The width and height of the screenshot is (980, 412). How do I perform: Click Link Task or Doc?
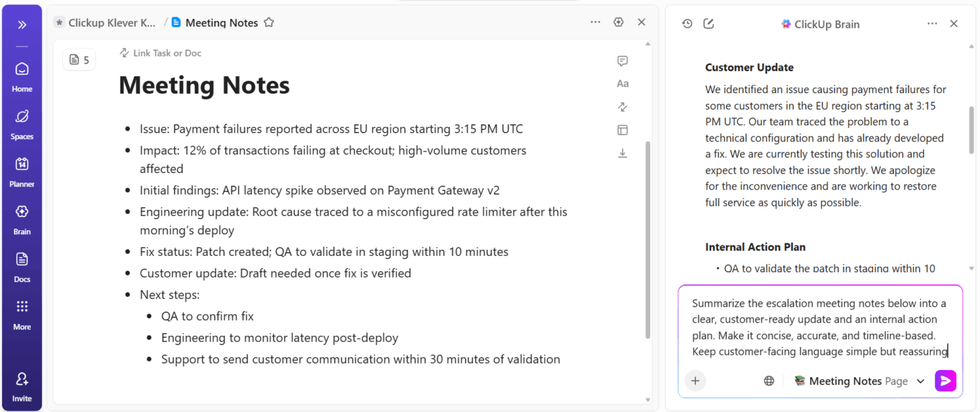[x=166, y=52]
